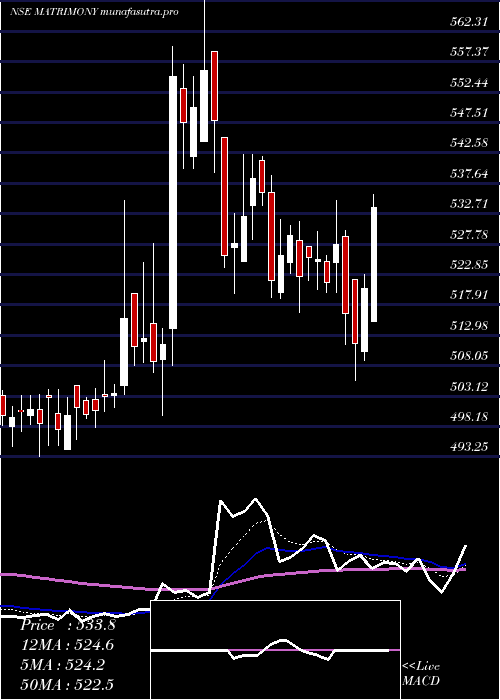Click the last white candlestick closing near 533
Image resolution: width=500 pixels, height=700 pixels.
click(374, 264)
